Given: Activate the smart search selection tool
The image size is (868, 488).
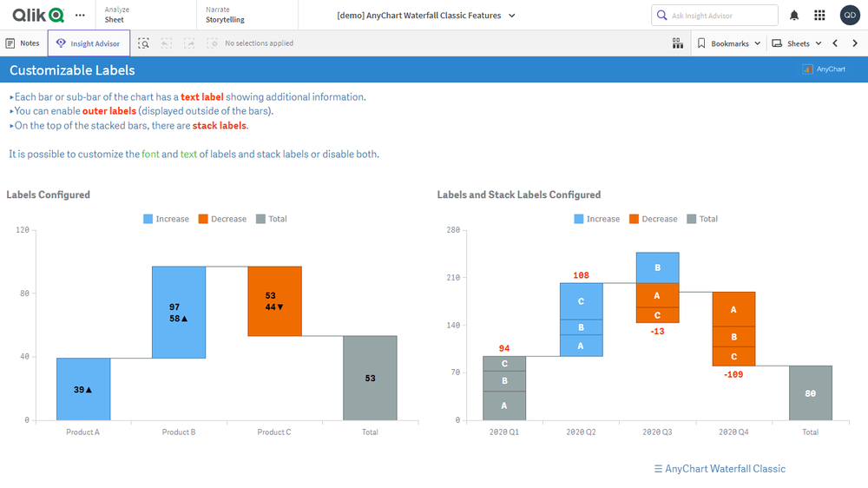Looking at the screenshot, I should tap(144, 43).
